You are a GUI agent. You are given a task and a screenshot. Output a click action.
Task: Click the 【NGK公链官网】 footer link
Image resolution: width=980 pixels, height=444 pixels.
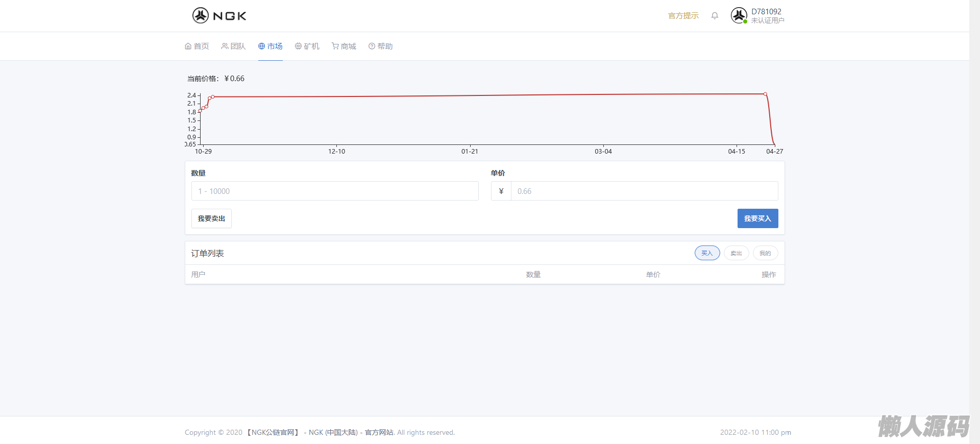coord(273,432)
